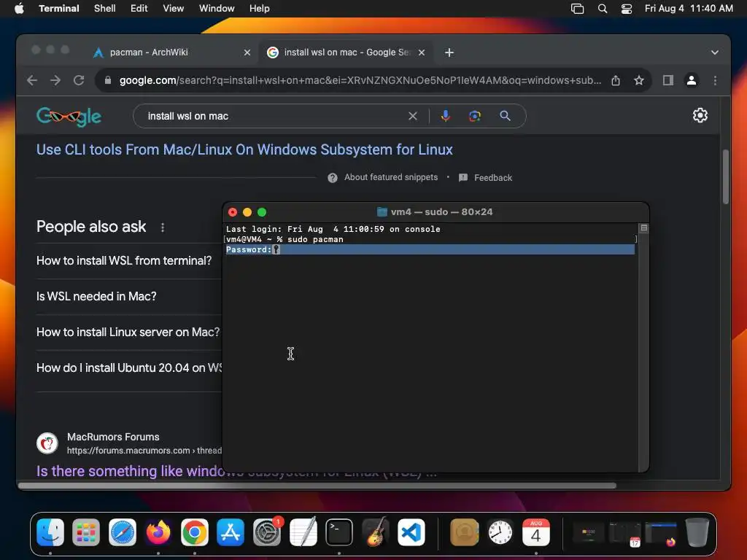
Task: Click the magnifier search button
Action: (x=505, y=116)
